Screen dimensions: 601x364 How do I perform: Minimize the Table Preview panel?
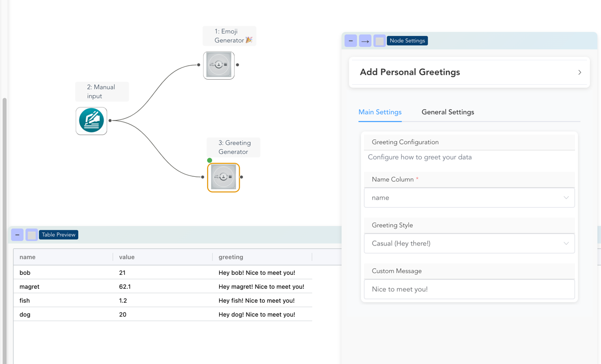pyautogui.click(x=17, y=235)
